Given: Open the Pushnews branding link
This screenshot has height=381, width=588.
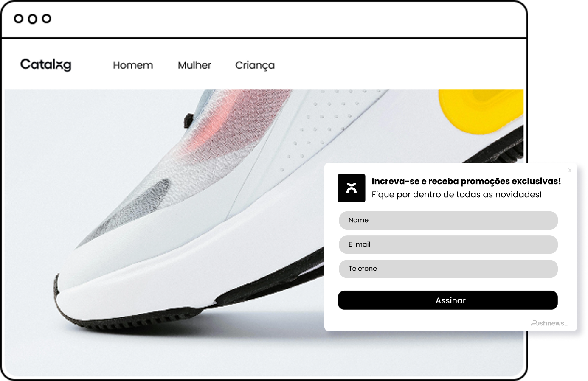Looking at the screenshot, I should pos(549,323).
